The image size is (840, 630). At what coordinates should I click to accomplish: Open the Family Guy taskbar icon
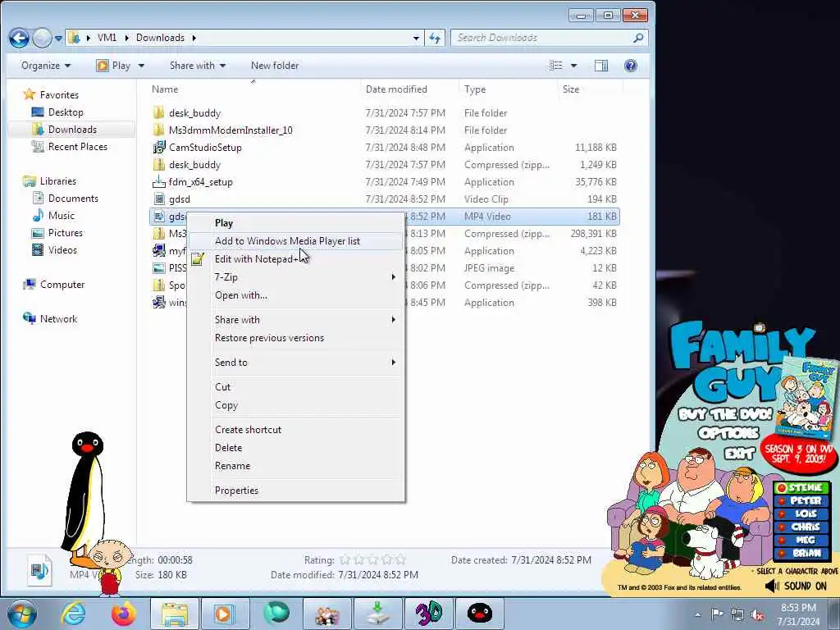point(326,614)
